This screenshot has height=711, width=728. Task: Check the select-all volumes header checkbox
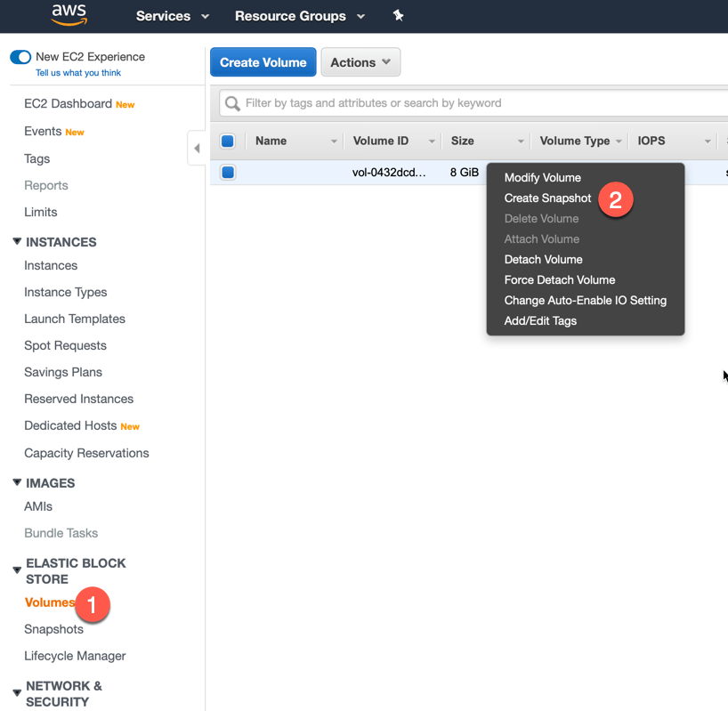click(228, 141)
